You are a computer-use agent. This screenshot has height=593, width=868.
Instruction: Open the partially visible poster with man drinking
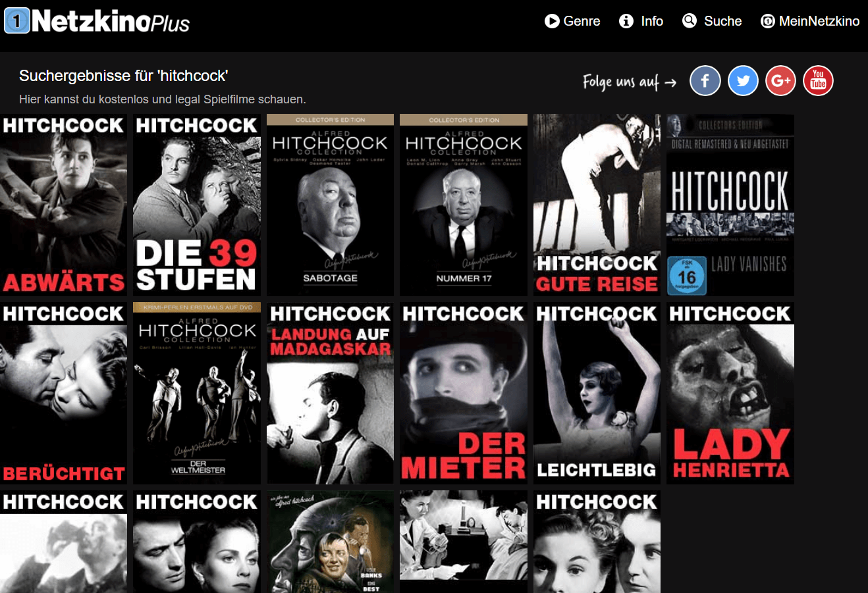point(64,542)
